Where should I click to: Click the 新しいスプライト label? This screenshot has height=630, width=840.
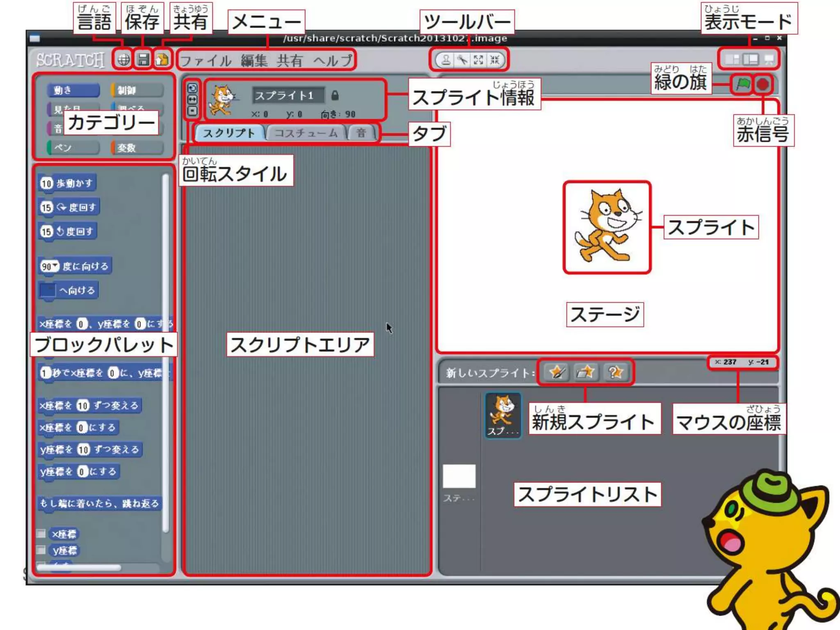point(490,373)
